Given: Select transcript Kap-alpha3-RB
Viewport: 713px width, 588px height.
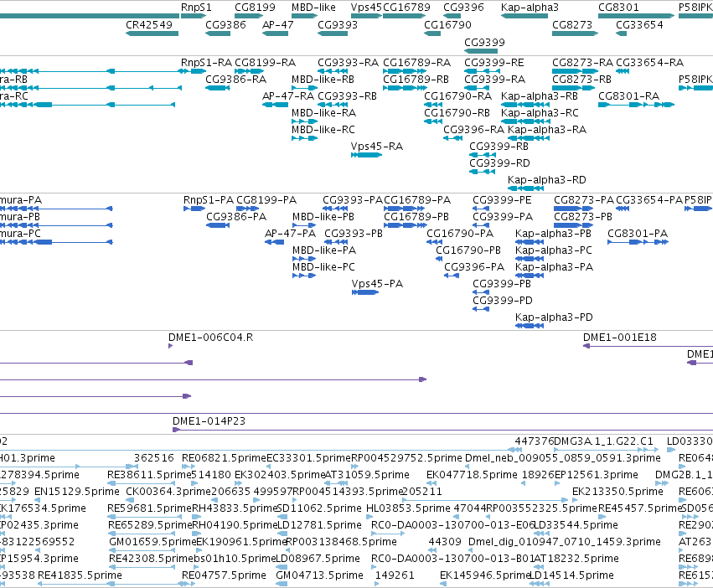Looking at the screenshot, I should [x=540, y=96].
